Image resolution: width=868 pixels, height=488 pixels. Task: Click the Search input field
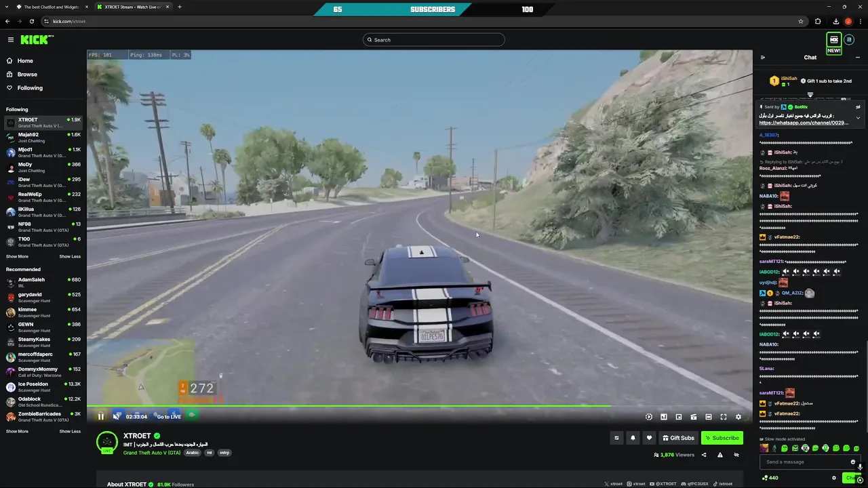[434, 40]
